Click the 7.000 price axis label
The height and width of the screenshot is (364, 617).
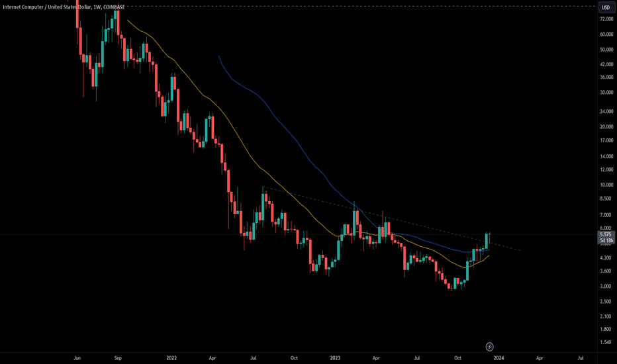click(x=606, y=215)
